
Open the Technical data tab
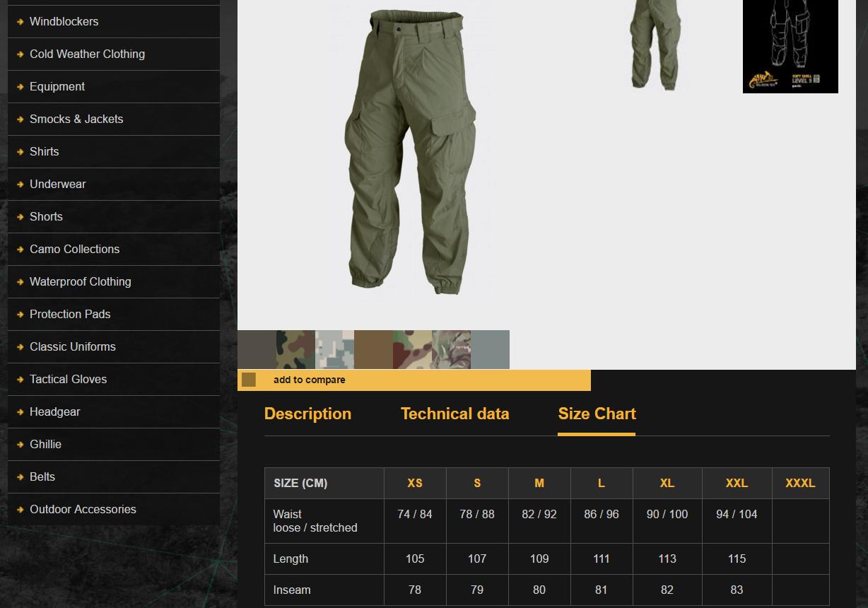[455, 414]
